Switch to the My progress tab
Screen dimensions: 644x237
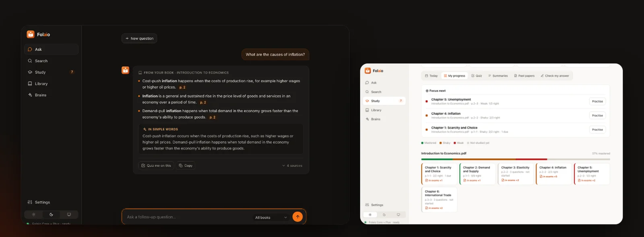click(x=454, y=76)
